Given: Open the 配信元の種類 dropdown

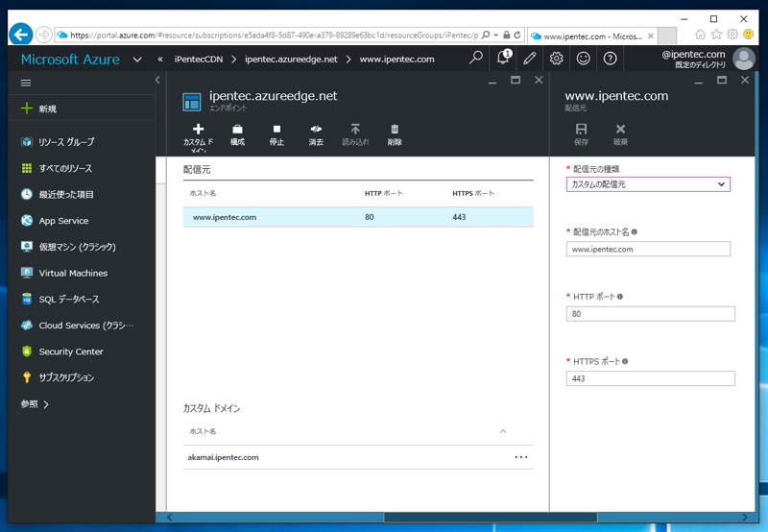Looking at the screenshot, I should [x=648, y=184].
